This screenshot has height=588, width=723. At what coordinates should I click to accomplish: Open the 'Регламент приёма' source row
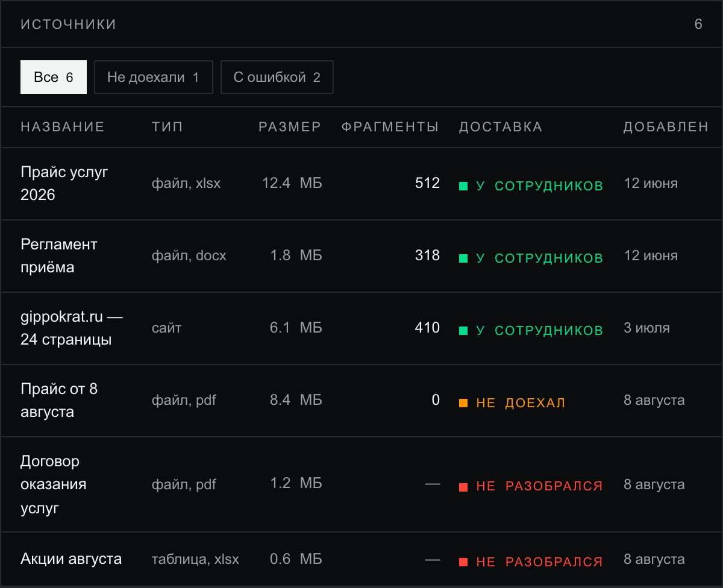click(x=361, y=256)
